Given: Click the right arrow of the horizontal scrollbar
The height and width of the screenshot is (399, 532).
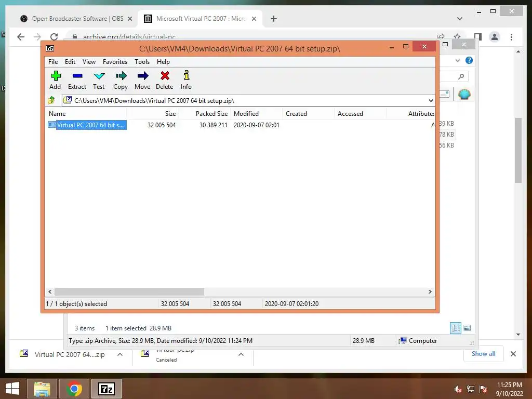Looking at the screenshot, I should [430, 291].
